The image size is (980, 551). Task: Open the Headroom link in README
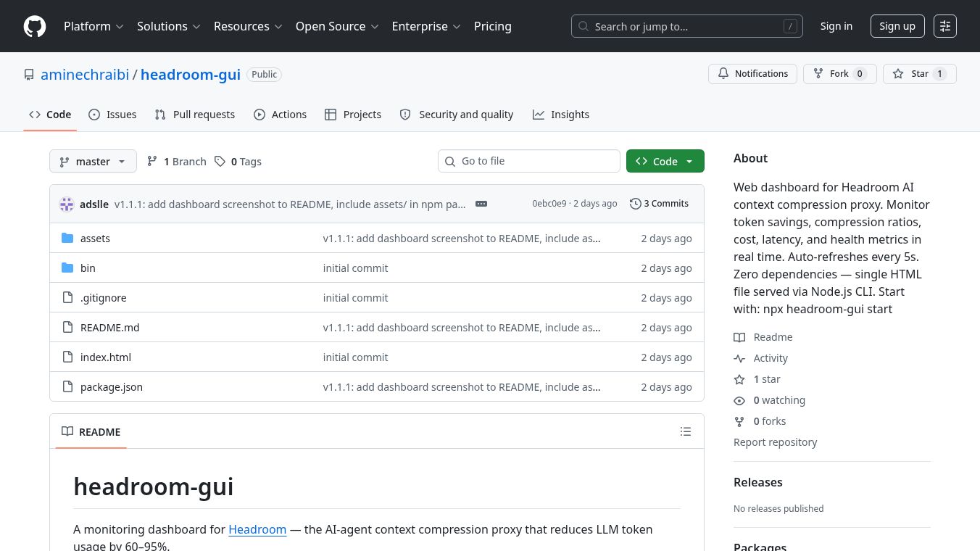(257, 529)
